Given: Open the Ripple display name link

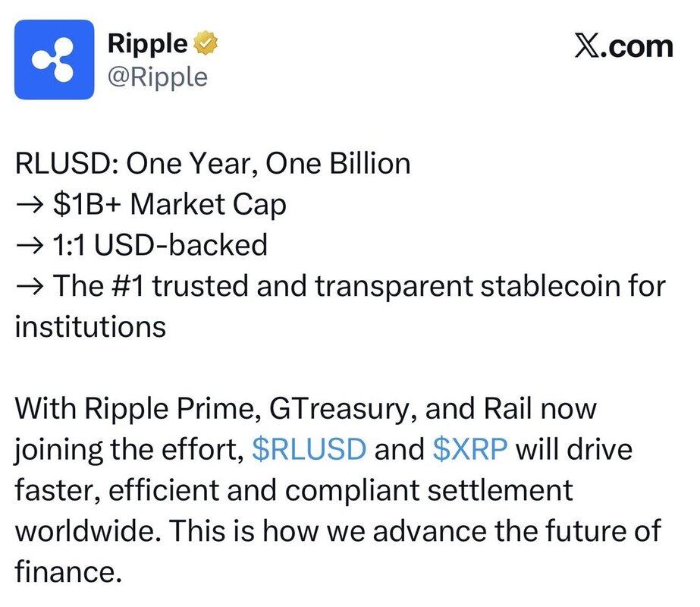Looking at the screenshot, I should pos(148,44).
